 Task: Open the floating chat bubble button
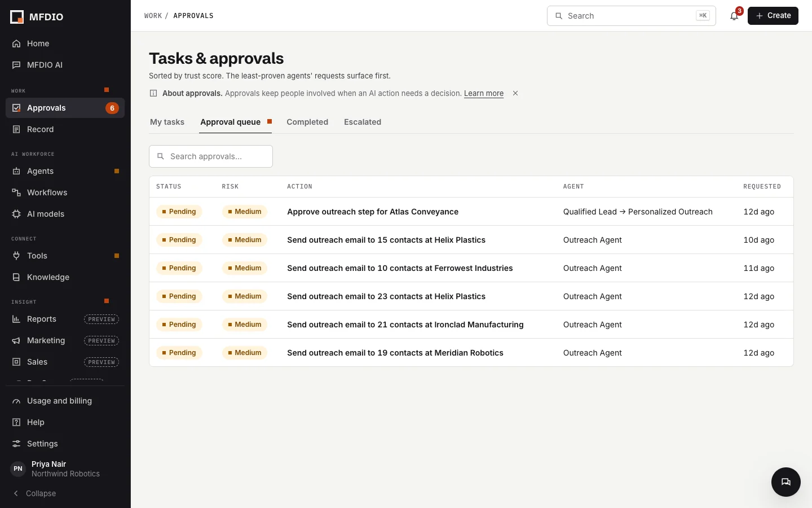coord(786,482)
